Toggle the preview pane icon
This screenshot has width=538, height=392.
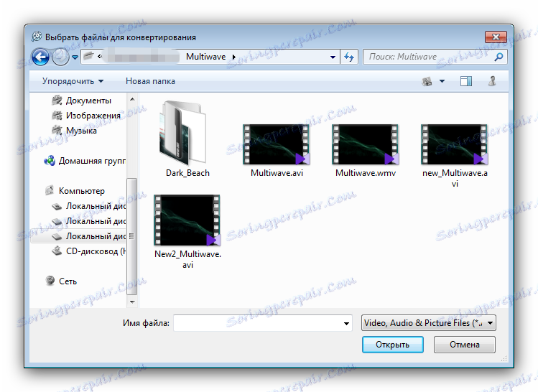(466, 81)
